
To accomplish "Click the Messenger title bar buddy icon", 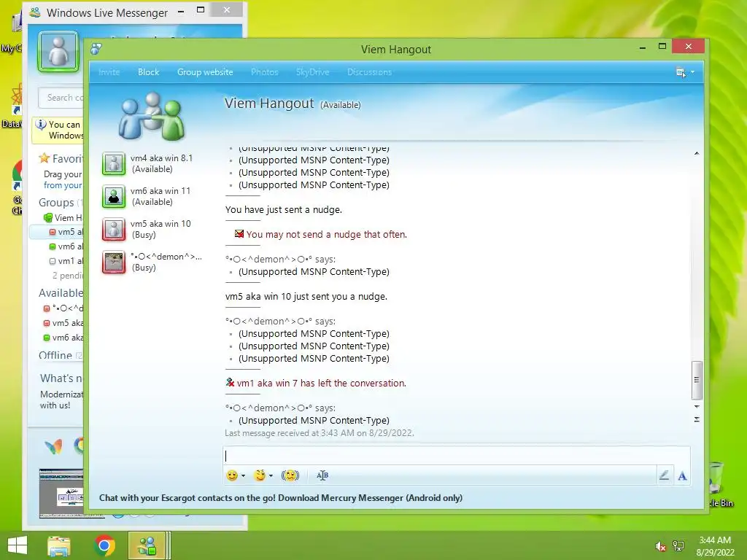I will 34,12.
